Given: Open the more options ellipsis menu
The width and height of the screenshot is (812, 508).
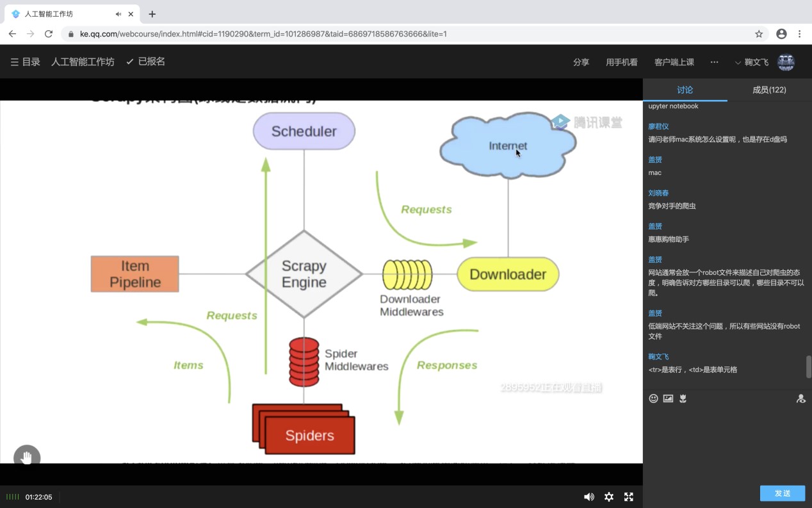Looking at the screenshot, I should point(714,62).
